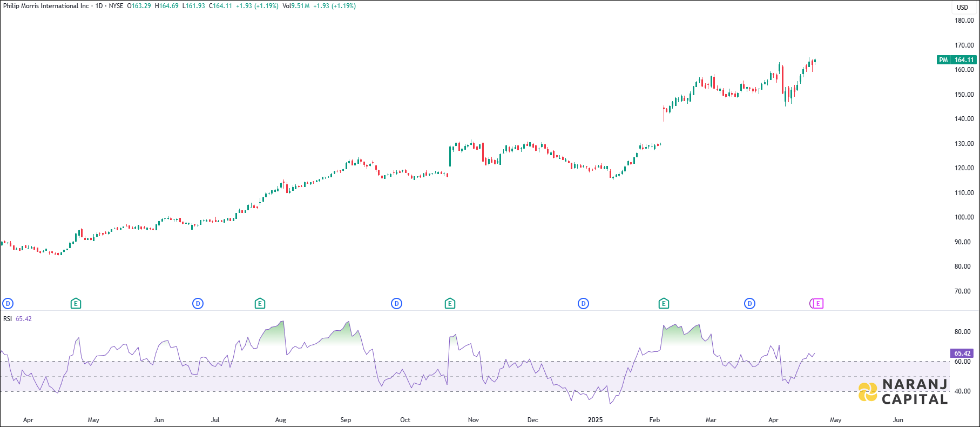This screenshot has width=980, height=427.
Task: Click the RSI pane 60.00 level label
Action: pos(963,362)
